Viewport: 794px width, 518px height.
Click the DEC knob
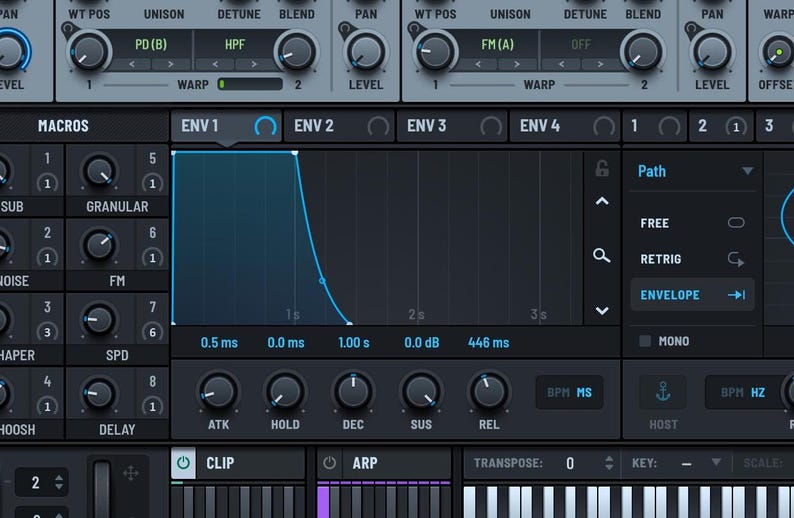click(x=353, y=392)
